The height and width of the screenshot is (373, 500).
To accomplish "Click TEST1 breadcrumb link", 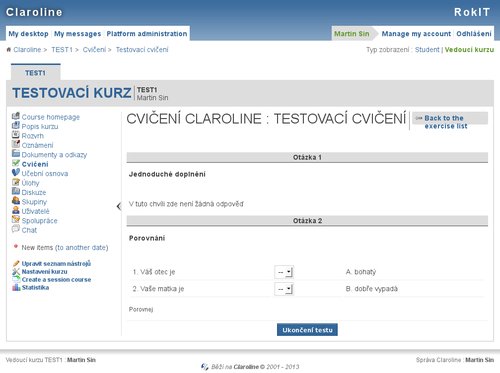I will (x=62, y=50).
